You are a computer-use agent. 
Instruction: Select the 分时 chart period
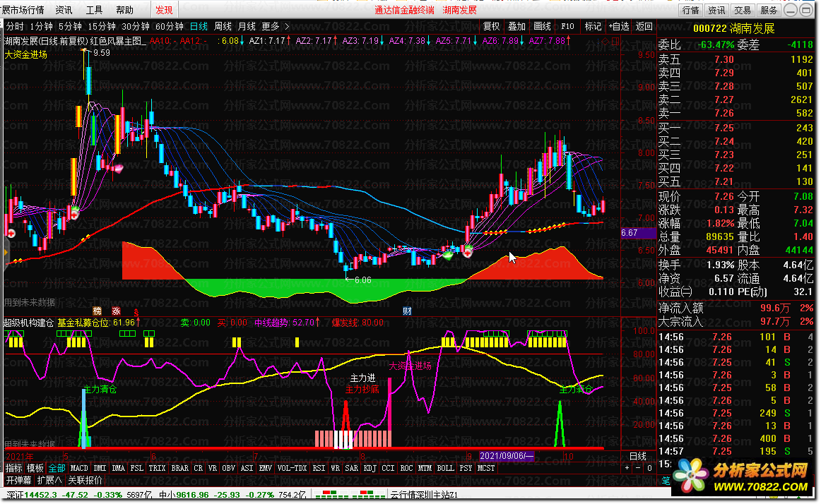(x=15, y=26)
